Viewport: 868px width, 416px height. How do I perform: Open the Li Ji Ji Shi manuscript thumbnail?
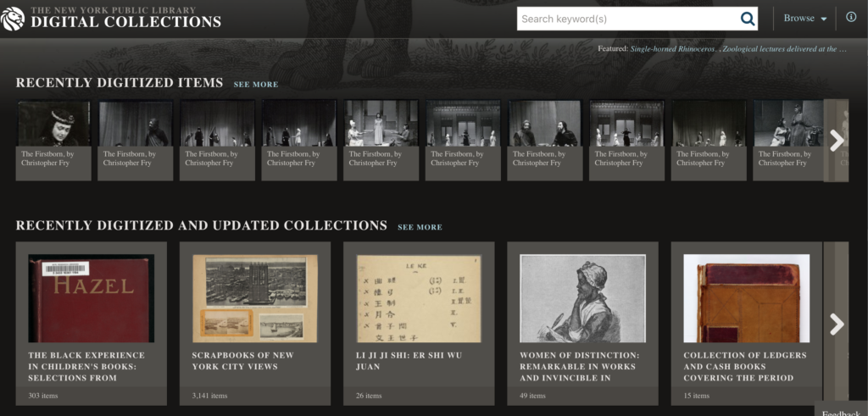point(419,298)
